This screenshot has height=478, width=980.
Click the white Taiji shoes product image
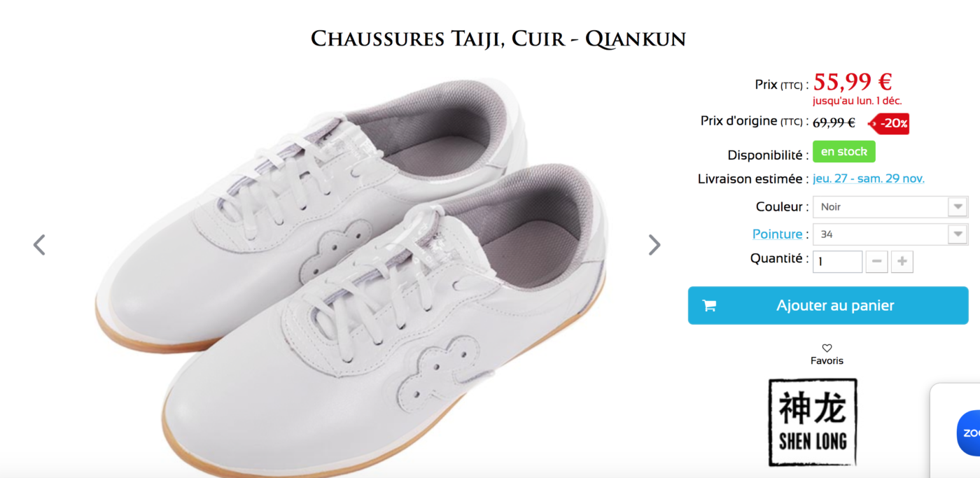pos(350,273)
